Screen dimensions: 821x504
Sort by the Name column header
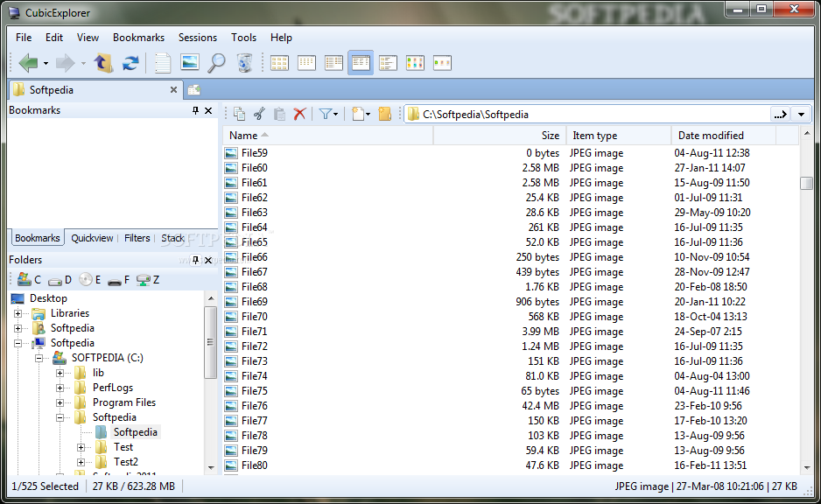[x=328, y=136]
